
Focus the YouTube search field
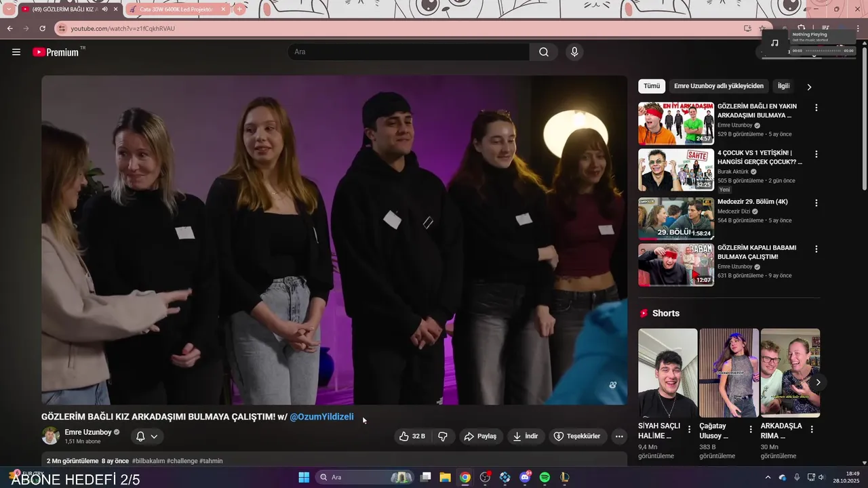(409, 52)
